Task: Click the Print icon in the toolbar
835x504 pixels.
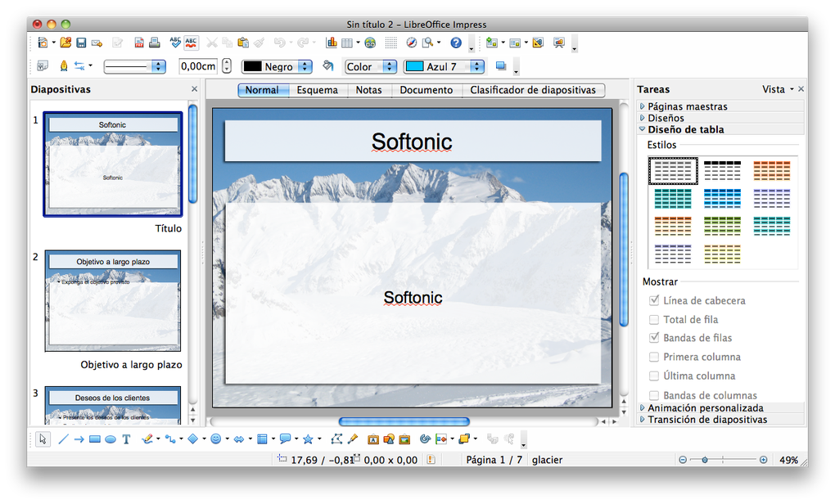Action: click(x=155, y=43)
